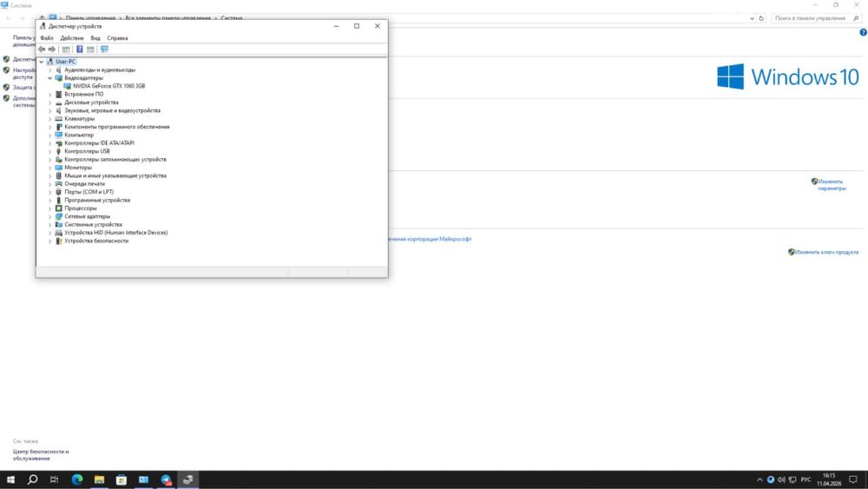Expand the Системные устройства node
The height and width of the screenshot is (489, 868).
coord(49,225)
